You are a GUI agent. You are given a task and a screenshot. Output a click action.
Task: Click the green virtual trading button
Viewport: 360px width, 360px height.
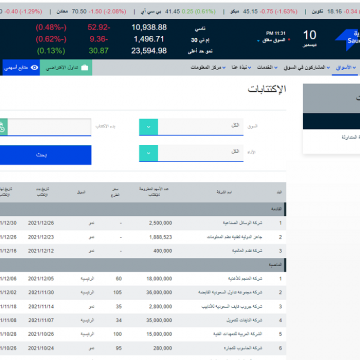pos(66,68)
